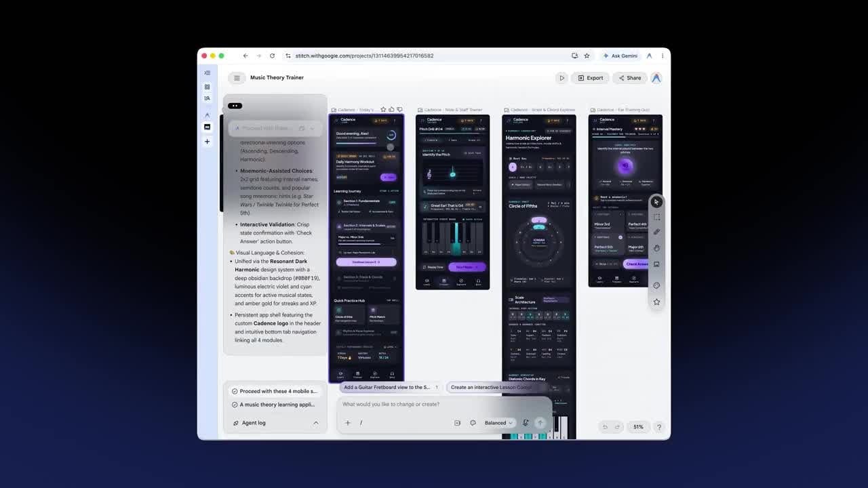Give thumbs down on Cadence Today's screen
The image size is (868, 488).
(399, 109)
